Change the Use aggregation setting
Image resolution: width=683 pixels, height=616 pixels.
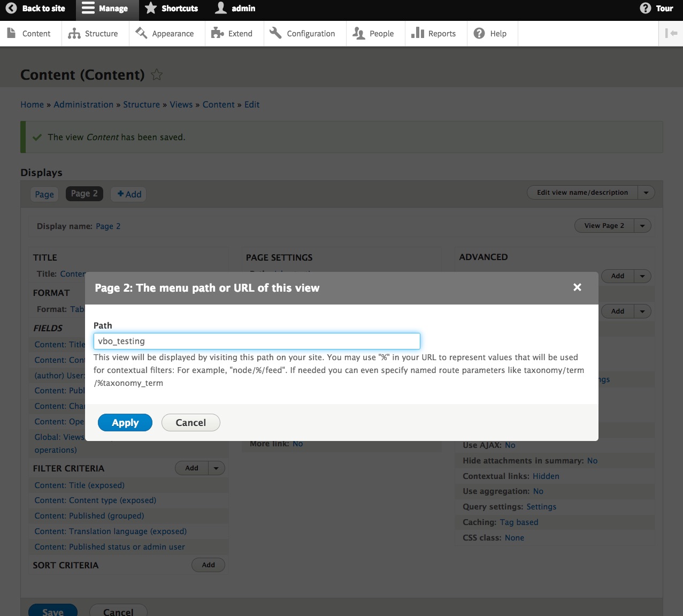click(538, 491)
